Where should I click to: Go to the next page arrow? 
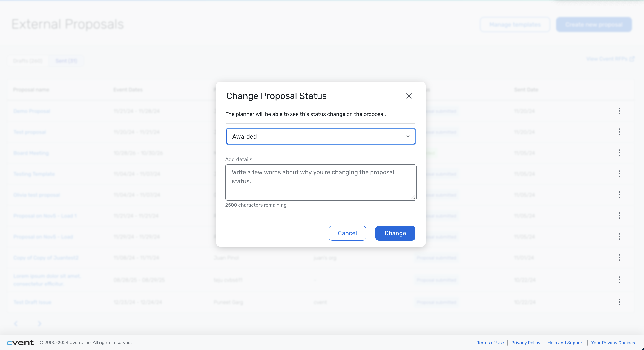point(39,323)
